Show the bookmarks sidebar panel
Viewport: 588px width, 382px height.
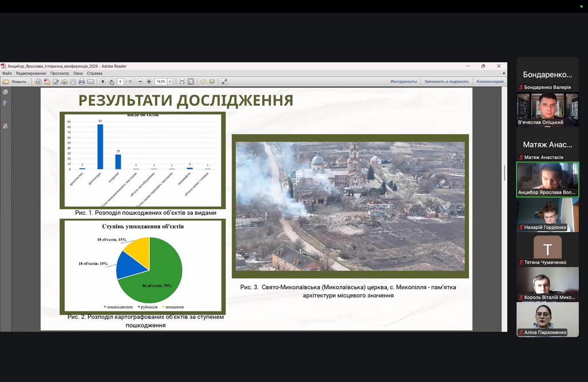click(5, 103)
